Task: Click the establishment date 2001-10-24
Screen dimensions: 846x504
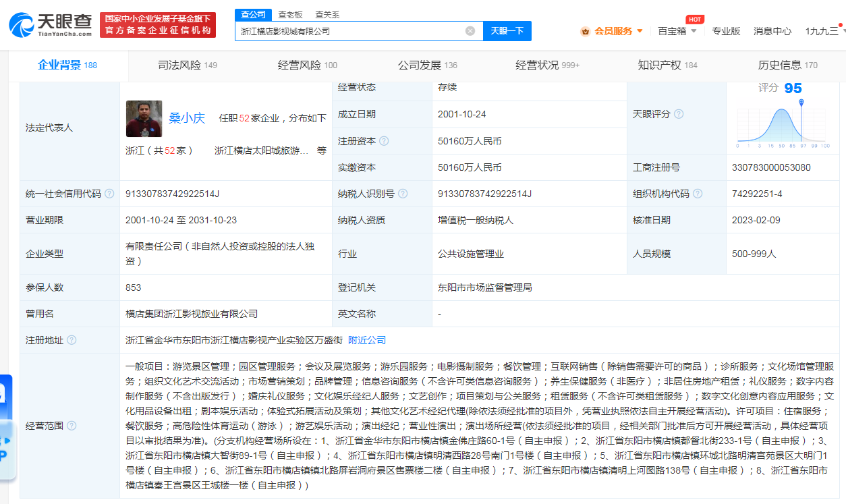Action: (x=462, y=115)
